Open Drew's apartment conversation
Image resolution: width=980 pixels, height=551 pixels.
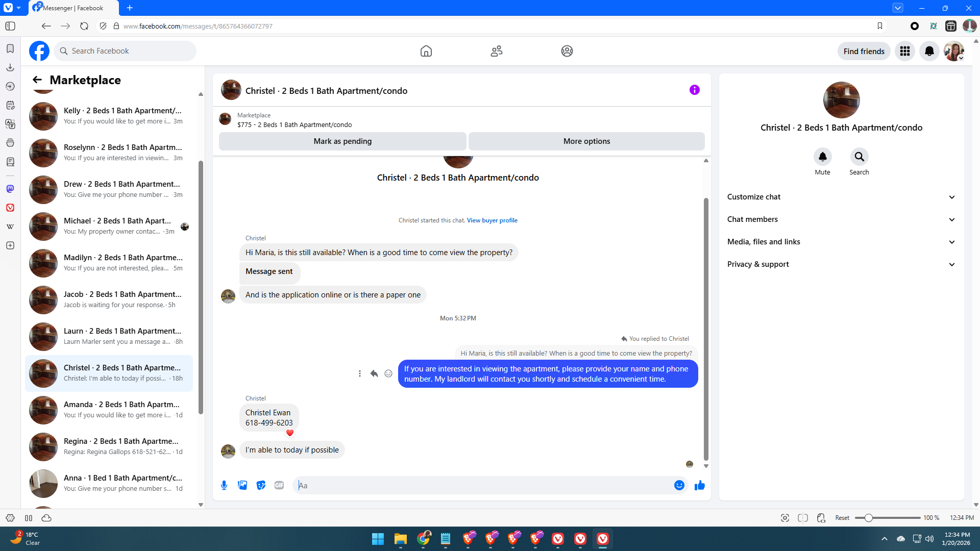[109, 189]
